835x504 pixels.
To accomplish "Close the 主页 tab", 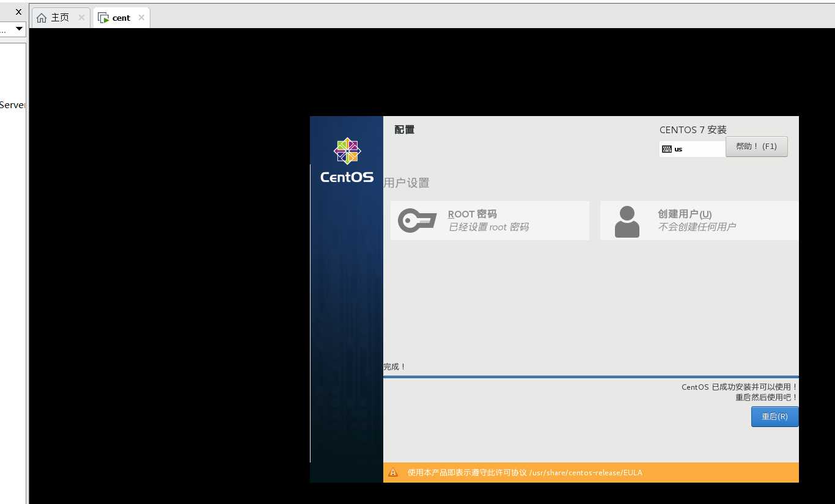I will tap(81, 18).
